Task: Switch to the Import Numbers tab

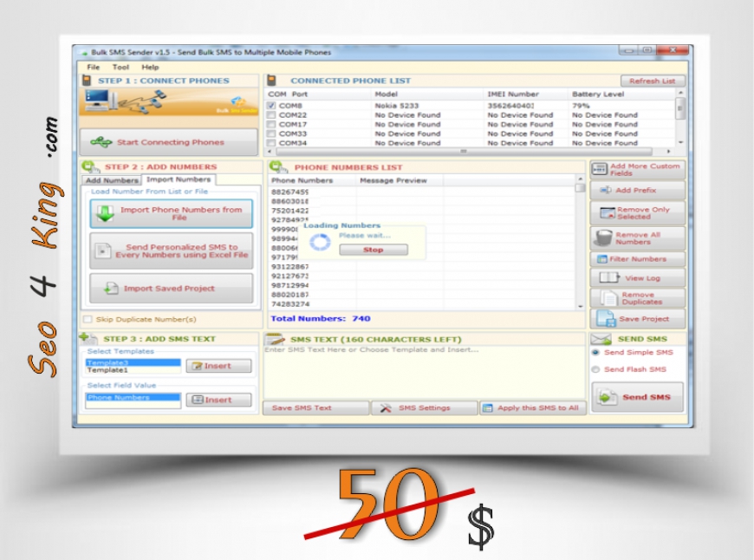Action: [x=179, y=179]
